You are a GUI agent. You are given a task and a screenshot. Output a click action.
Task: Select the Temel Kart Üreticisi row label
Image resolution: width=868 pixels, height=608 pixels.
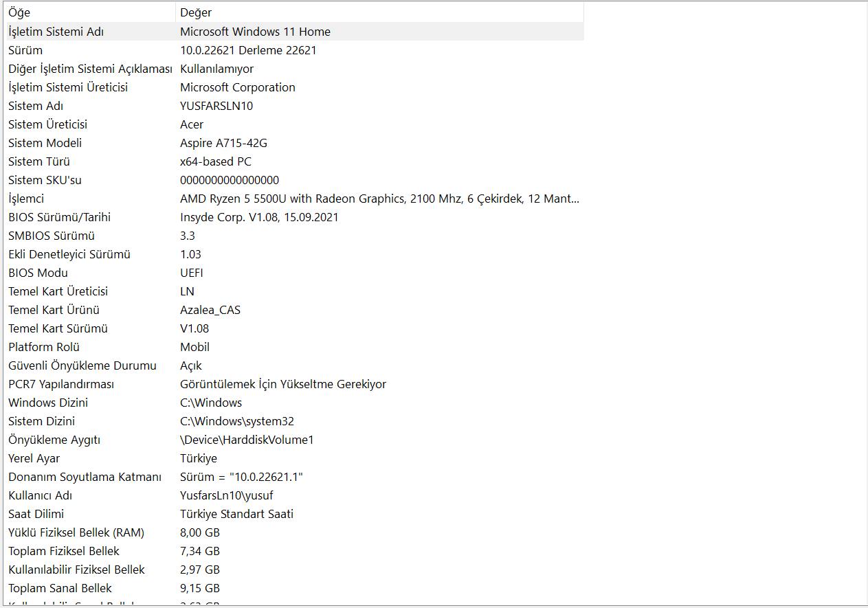coord(58,291)
